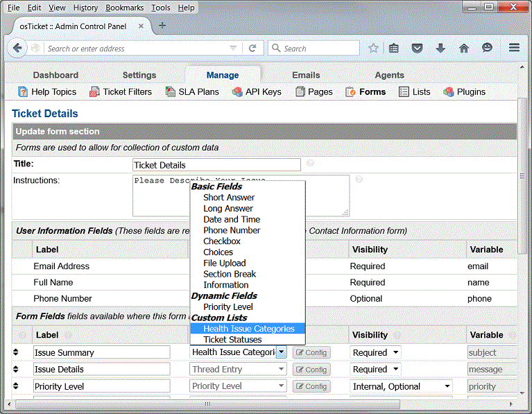Click the chat smiley icon in toolbar
This screenshot has width=532, height=414.
point(487,48)
